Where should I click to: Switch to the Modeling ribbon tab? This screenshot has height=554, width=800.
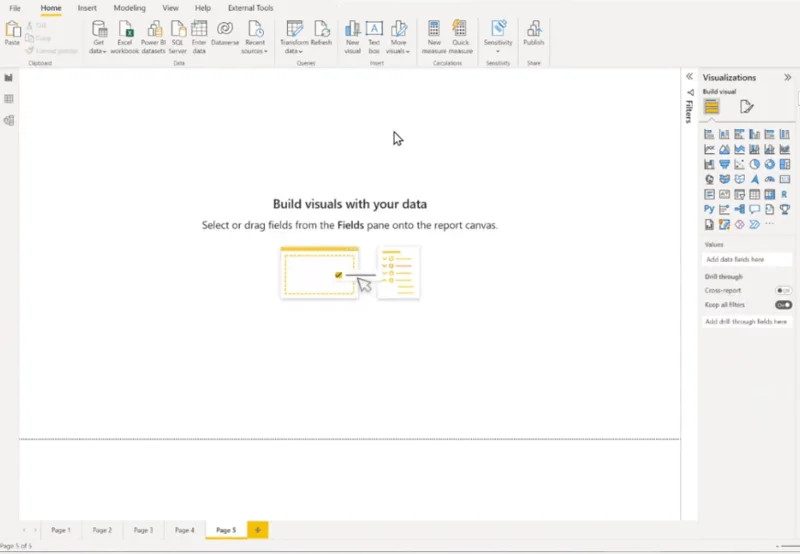(130, 8)
